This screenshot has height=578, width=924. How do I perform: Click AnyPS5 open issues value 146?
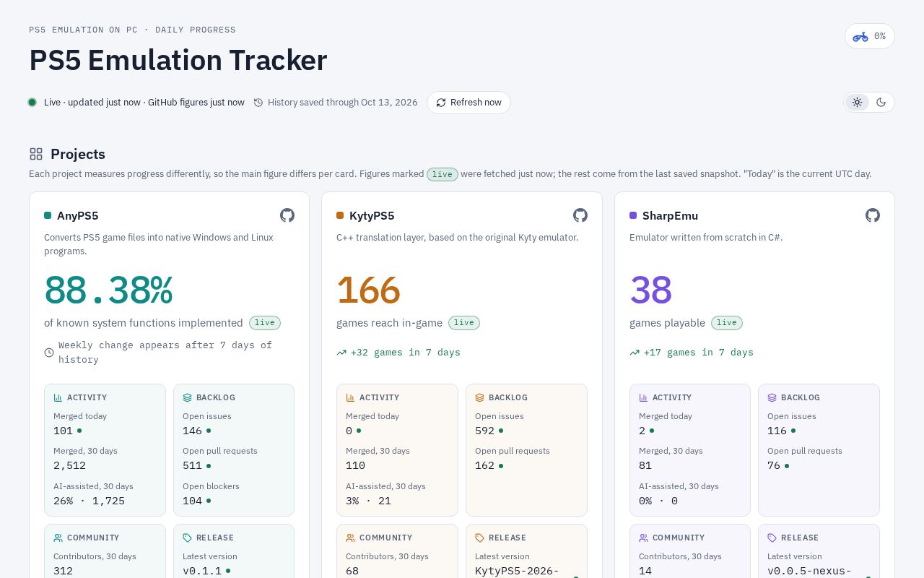[x=192, y=431]
